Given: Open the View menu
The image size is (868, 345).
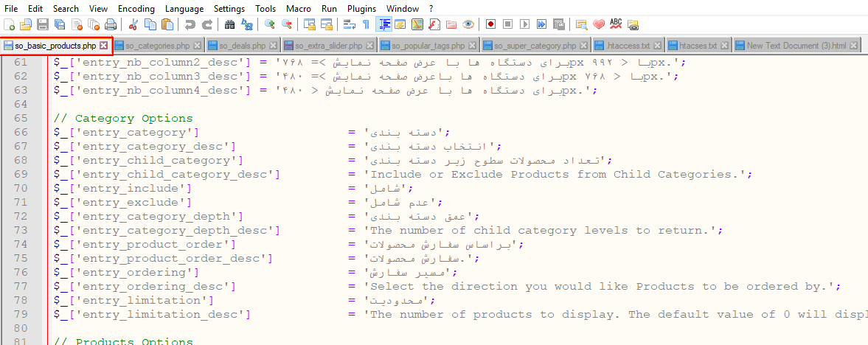Looking at the screenshot, I should click(99, 9).
